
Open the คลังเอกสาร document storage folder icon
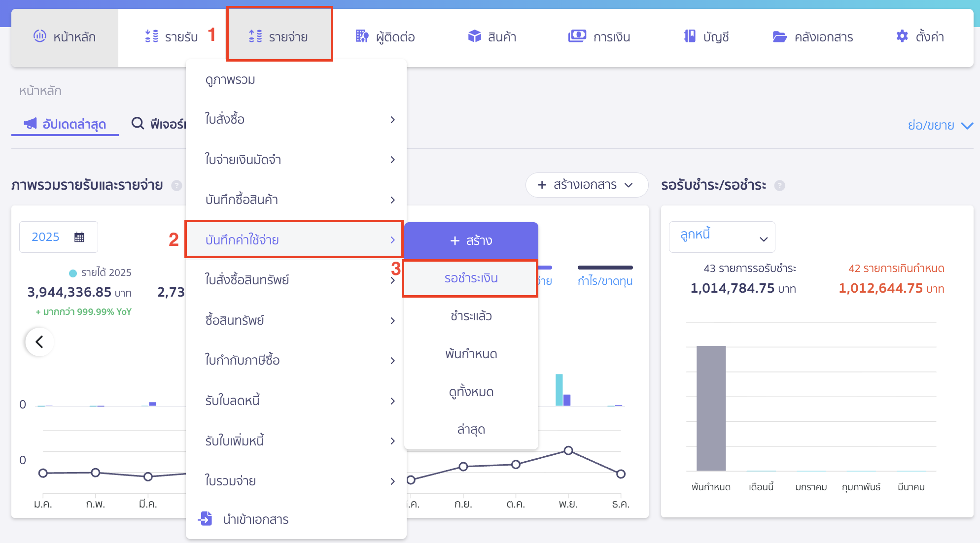[x=780, y=36]
